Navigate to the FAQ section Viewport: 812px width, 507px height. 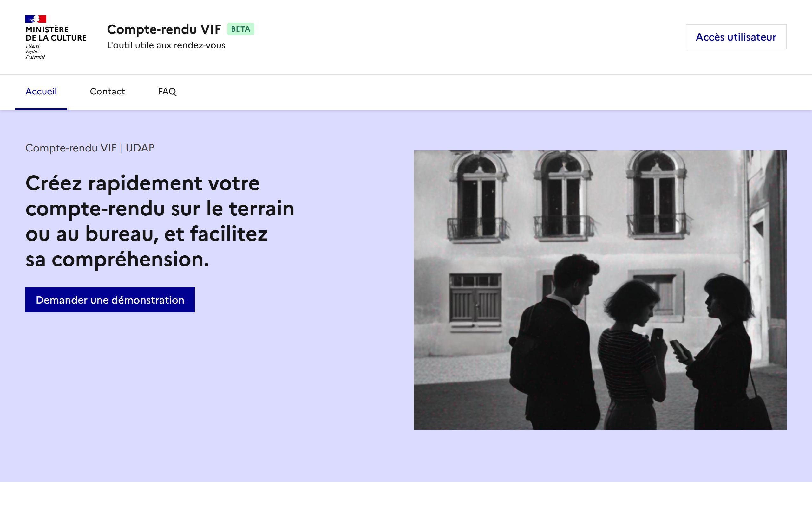[167, 91]
